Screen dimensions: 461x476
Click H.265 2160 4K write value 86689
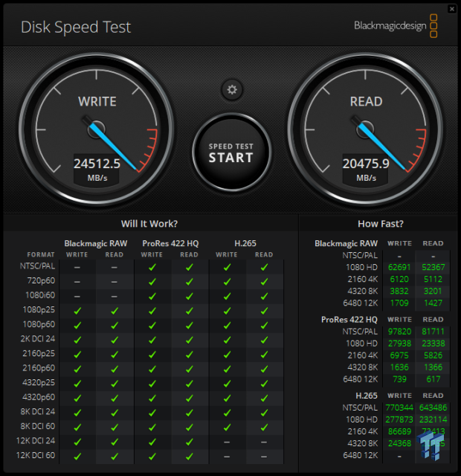(x=399, y=431)
